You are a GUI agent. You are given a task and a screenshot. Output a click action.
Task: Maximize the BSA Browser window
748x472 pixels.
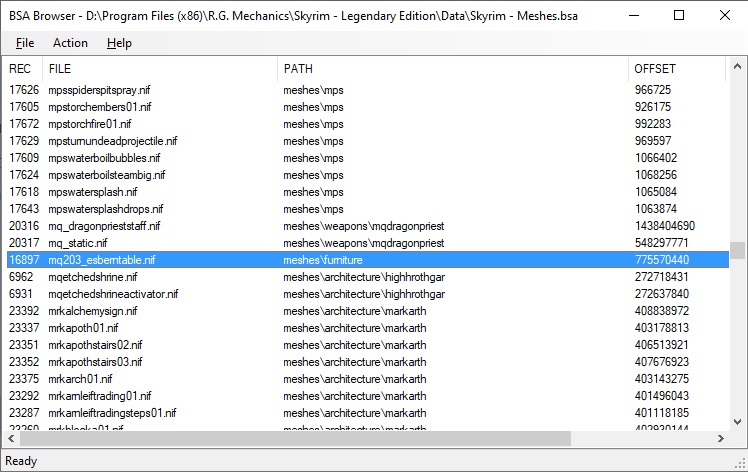(x=679, y=16)
